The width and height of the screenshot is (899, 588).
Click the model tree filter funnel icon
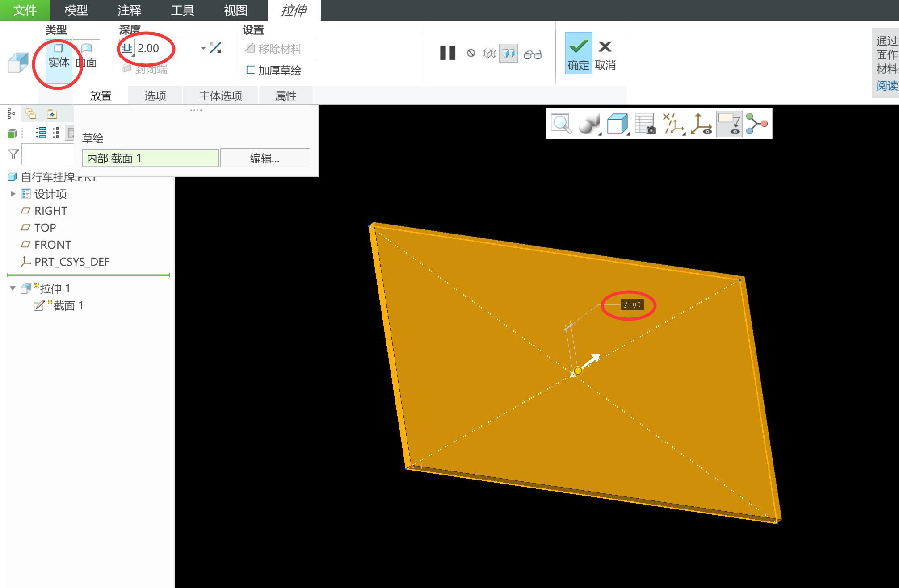click(x=13, y=154)
